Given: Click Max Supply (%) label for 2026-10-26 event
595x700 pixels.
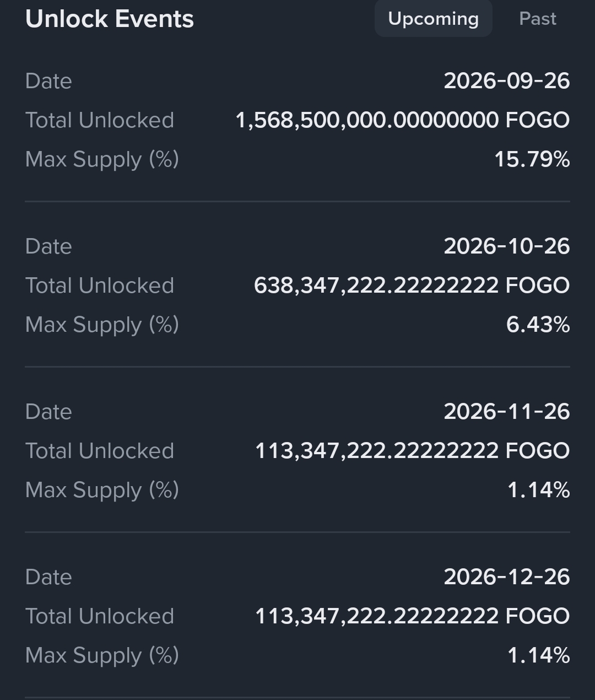Looking at the screenshot, I should [x=102, y=325].
